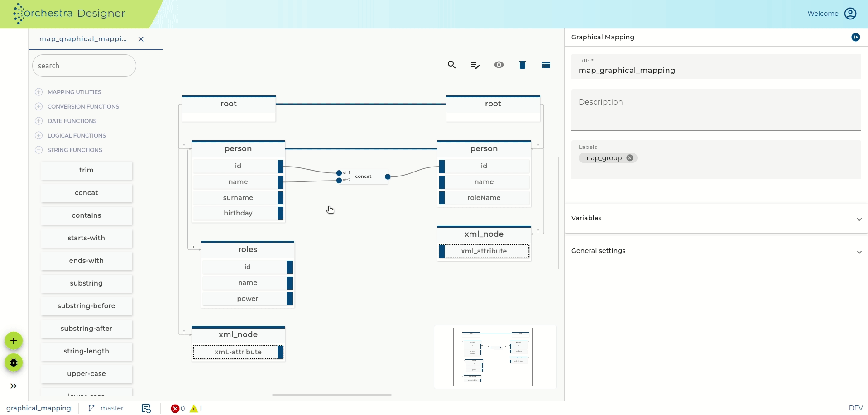Click the source root node header
This screenshot has width=868, height=415.
click(x=229, y=104)
